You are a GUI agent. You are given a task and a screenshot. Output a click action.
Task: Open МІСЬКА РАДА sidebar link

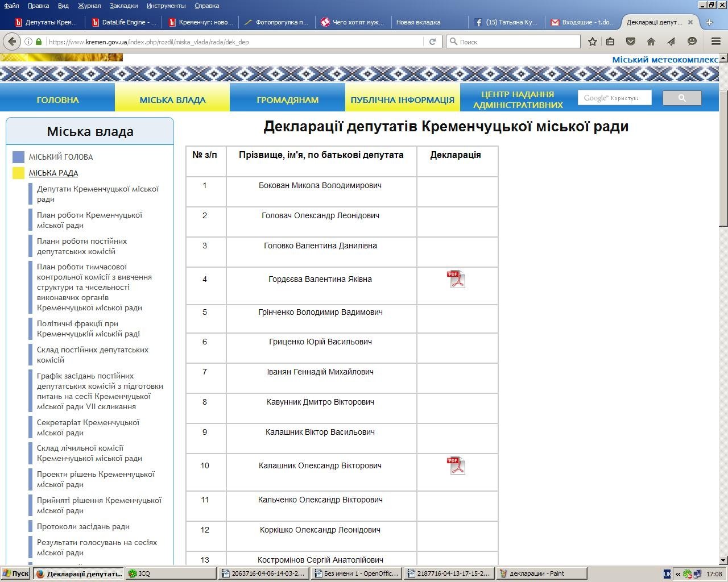coord(53,173)
